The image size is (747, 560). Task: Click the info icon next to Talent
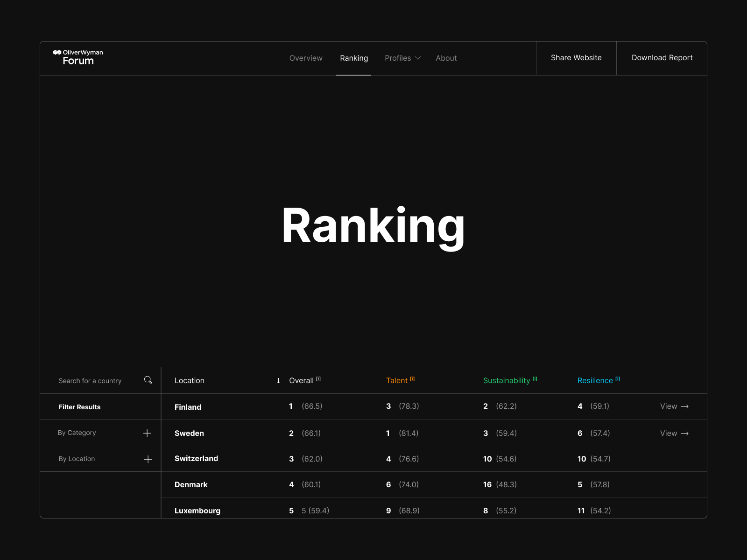413,378
